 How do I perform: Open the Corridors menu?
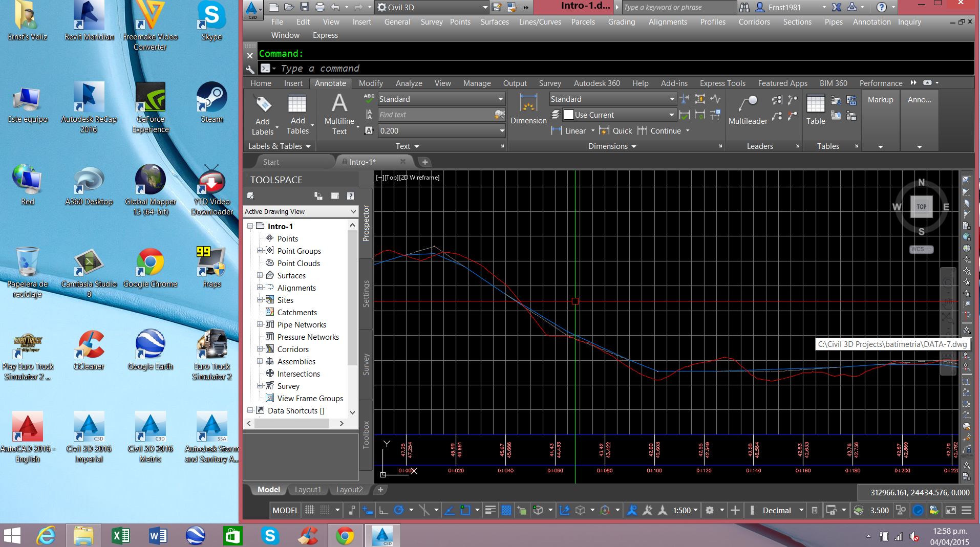click(x=754, y=22)
